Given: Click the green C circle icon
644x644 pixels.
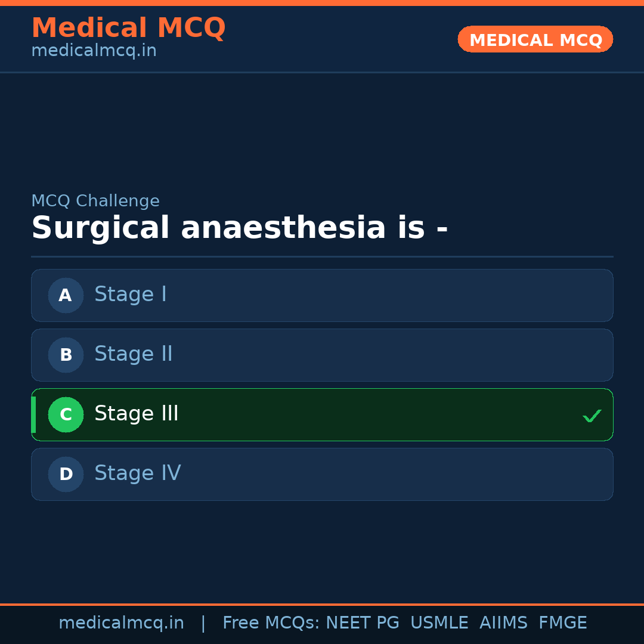Looking at the screenshot, I should click(66, 414).
